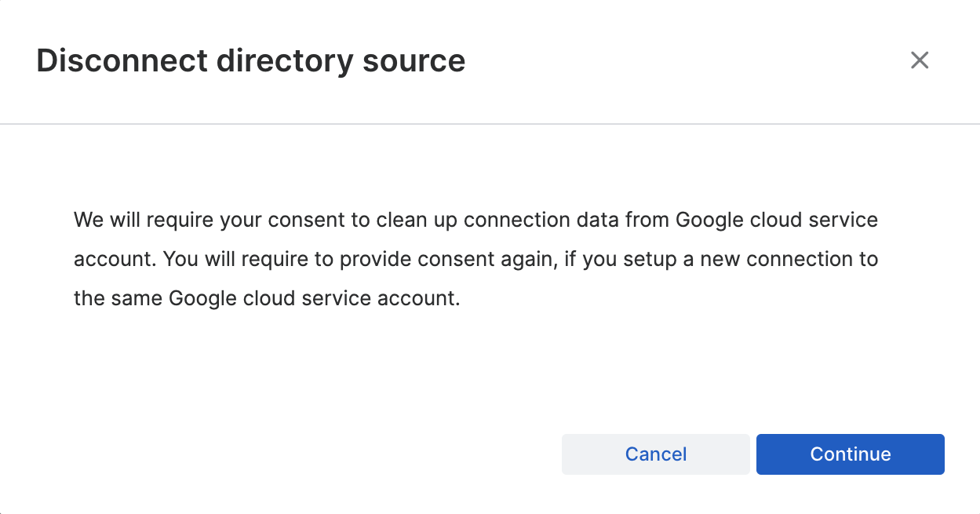
Task: Click the consent message paragraph
Action: coord(475,259)
